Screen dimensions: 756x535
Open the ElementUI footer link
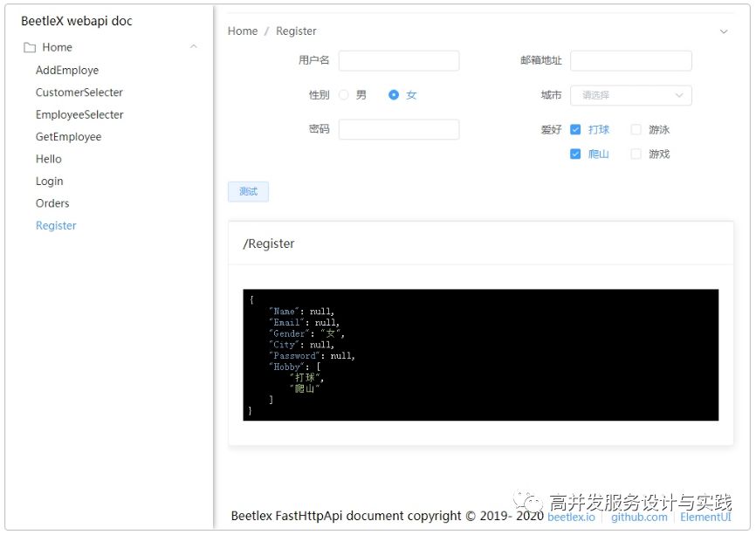pos(705,517)
